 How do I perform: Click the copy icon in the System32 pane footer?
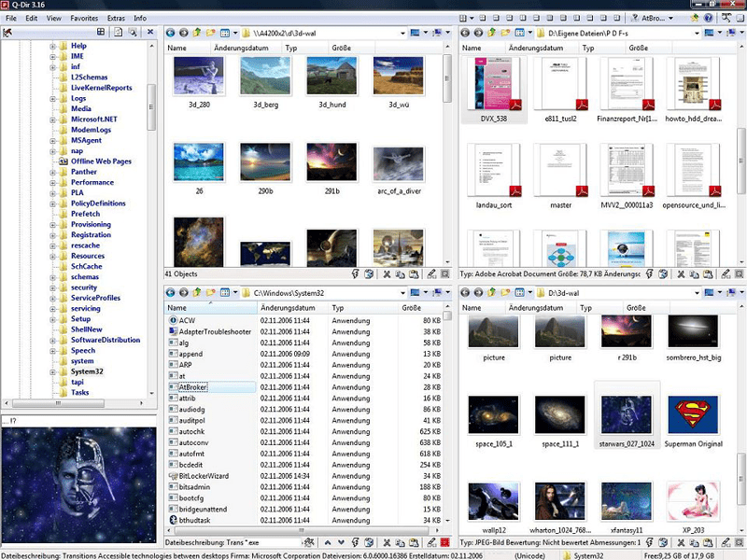point(401,541)
